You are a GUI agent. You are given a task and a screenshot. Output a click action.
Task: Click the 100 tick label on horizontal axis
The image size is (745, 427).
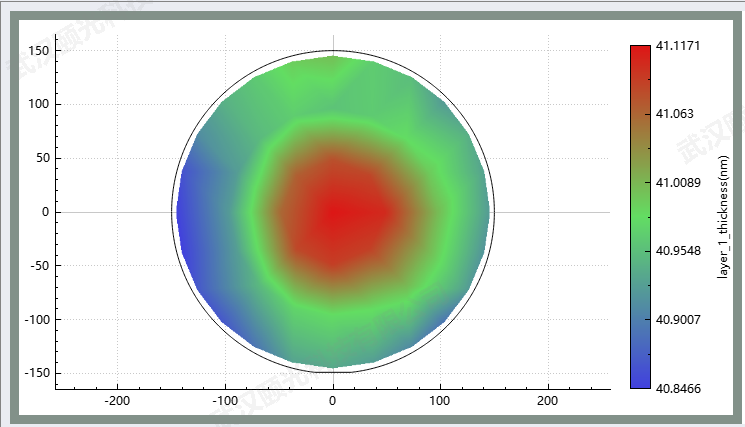(440, 400)
